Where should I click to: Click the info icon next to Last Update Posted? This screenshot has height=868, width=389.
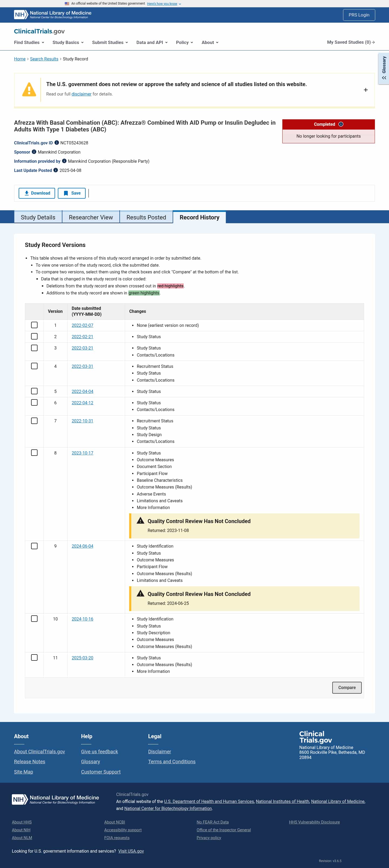coord(56,170)
